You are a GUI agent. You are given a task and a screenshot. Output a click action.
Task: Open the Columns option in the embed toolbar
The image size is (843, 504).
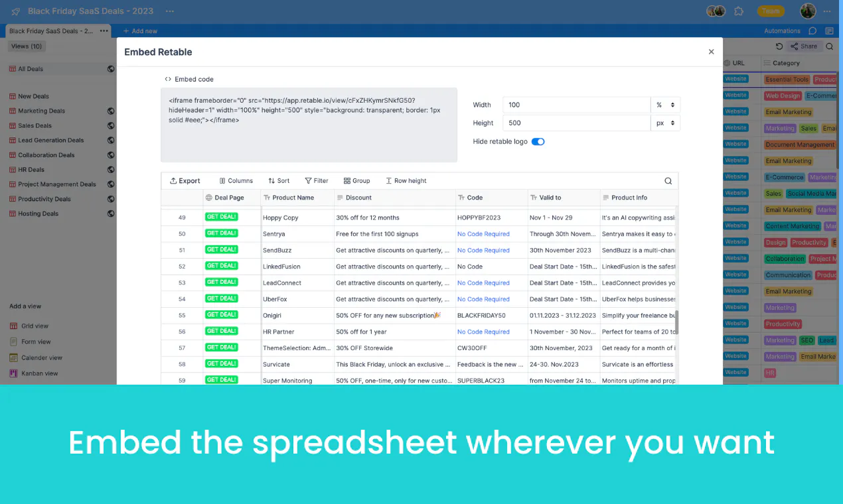pos(236,180)
